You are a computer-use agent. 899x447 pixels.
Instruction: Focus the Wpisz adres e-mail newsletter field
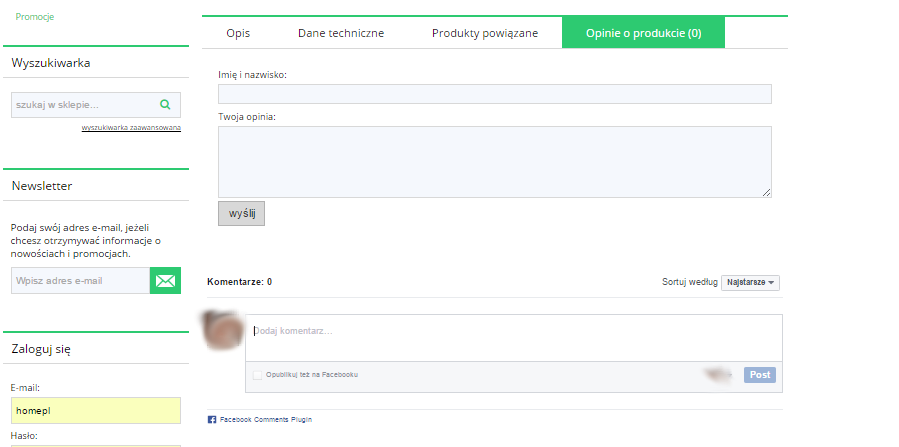coord(81,281)
